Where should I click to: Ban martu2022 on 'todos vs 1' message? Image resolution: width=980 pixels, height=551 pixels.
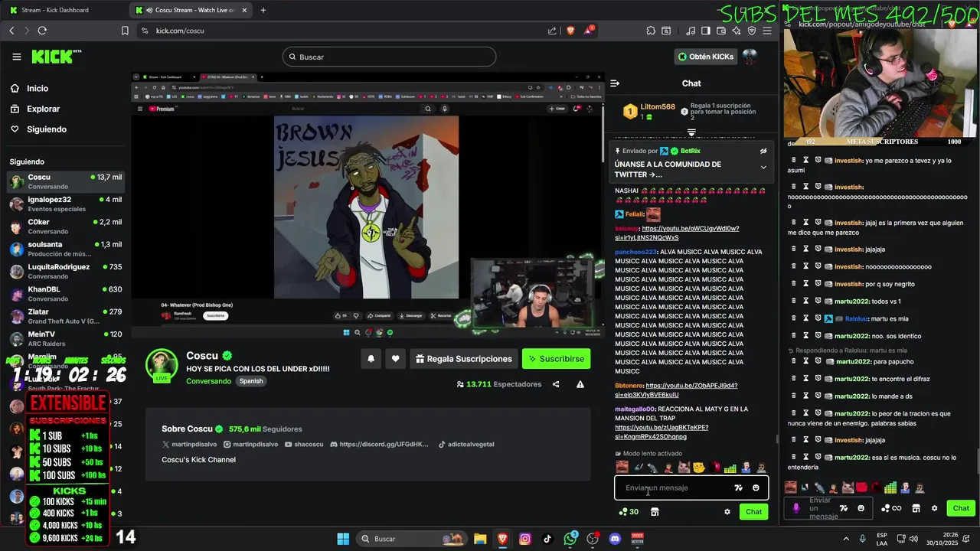coord(818,302)
